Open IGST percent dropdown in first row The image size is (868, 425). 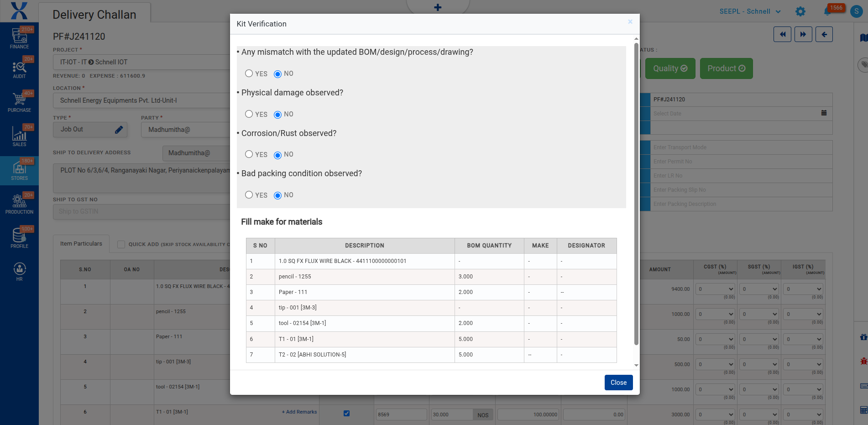point(803,289)
